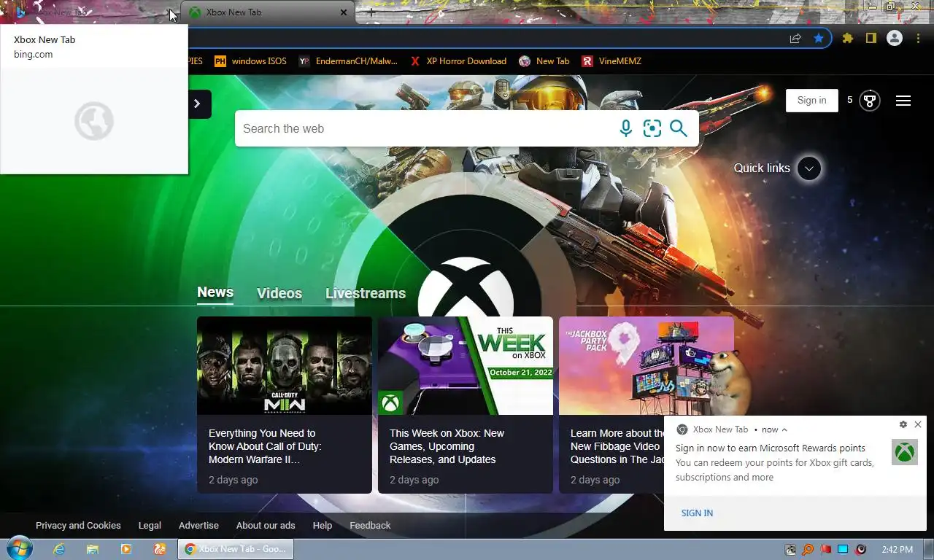Click the Sign in button
The image size is (934, 560).
[x=811, y=101]
